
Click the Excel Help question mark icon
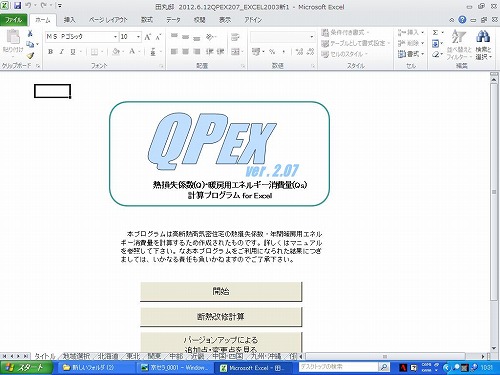click(x=462, y=20)
